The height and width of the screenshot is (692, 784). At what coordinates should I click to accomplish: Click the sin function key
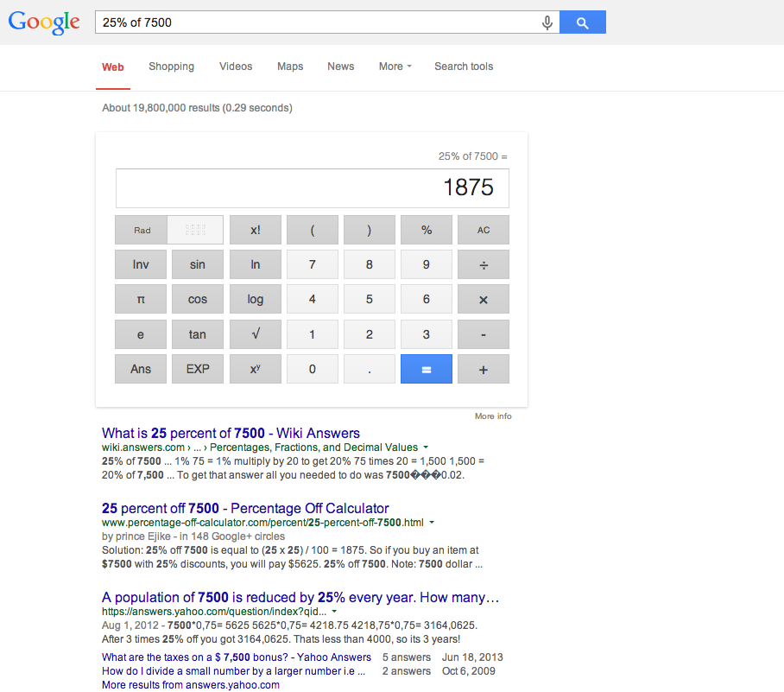tap(198, 264)
